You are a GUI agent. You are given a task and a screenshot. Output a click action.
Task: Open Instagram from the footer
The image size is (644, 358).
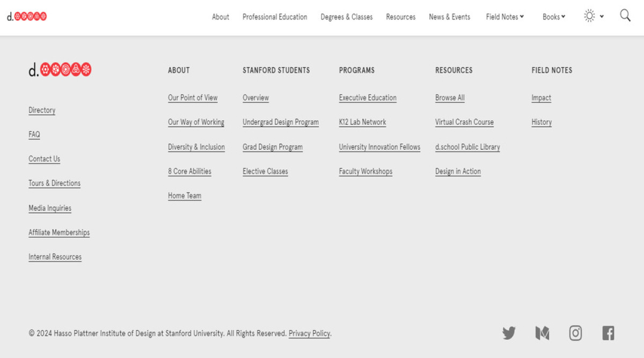click(x=575, y=333)
